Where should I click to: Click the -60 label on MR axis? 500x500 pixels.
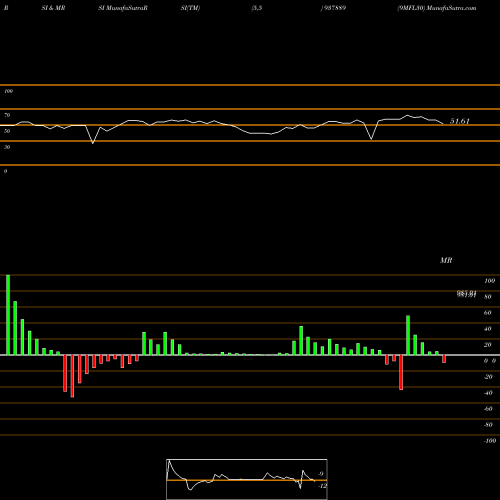(488, 409)
